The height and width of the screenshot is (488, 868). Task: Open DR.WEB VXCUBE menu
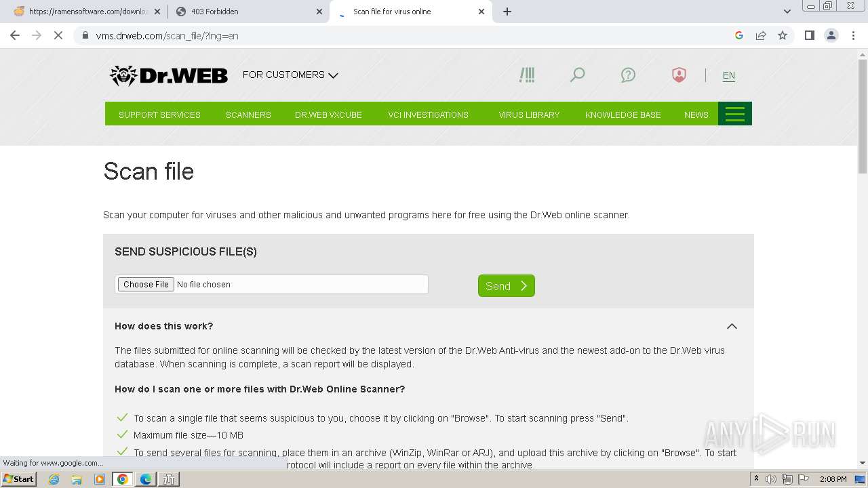pyautogui.click(x=328, y=115)
